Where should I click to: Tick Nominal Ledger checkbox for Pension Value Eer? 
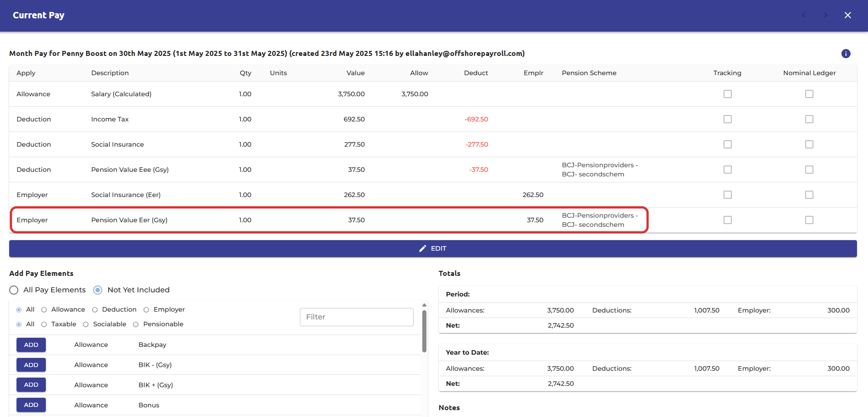(x=809, y=220)
